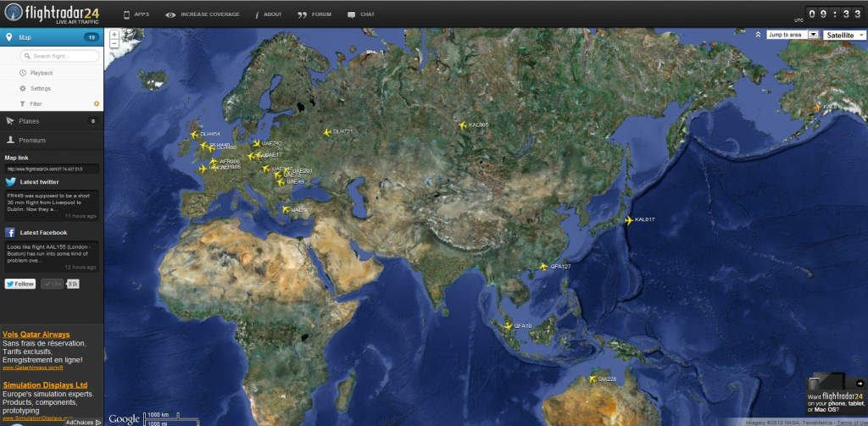Click the Facebook Like button
This screenshot has height=426, width=868.
tap(52, 284)
